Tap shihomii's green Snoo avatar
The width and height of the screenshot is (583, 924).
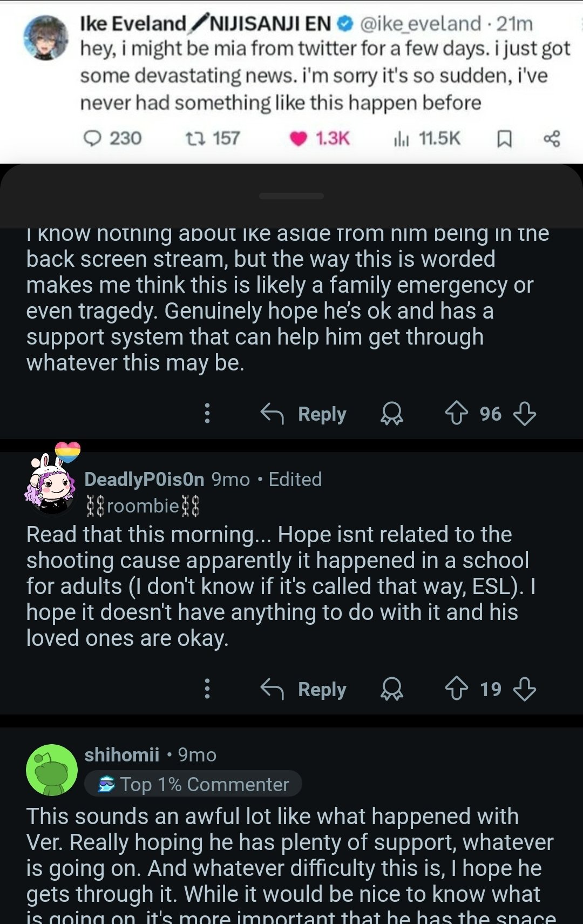52,770
